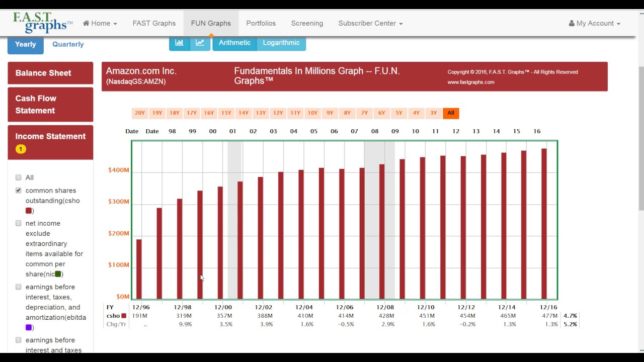Open the My Account dropdown
The image size is (644, 362).
595,23
